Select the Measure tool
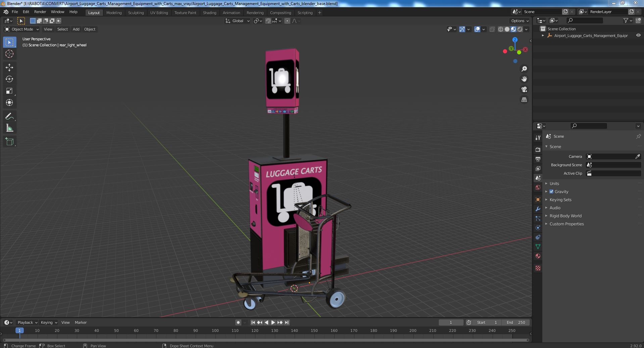 click(x=9, y=128)
